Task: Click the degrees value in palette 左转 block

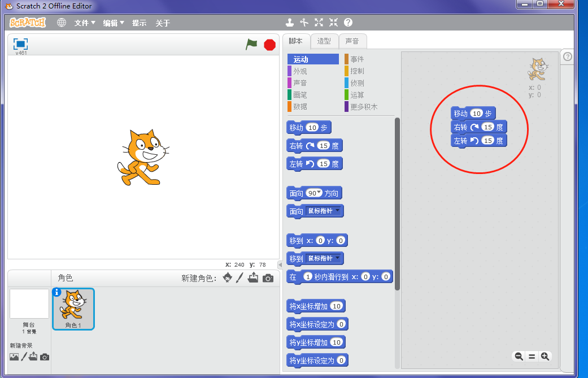Action: click(324, 163)
